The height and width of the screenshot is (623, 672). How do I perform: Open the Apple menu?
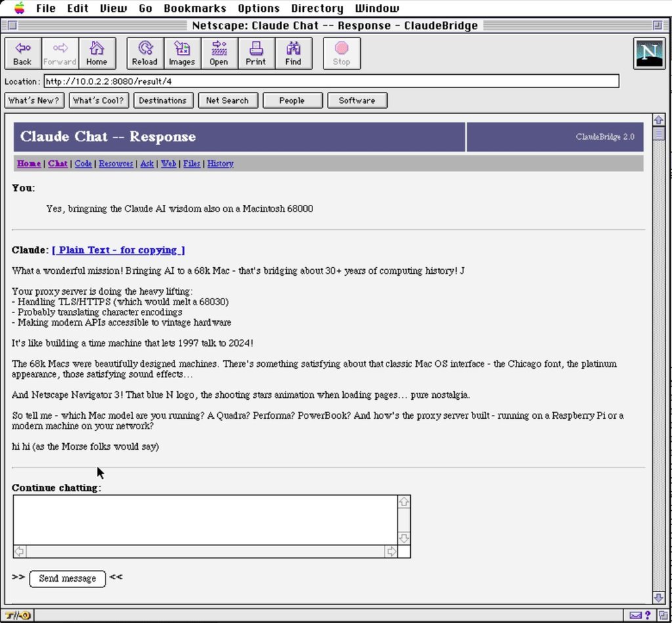click(x=19, y=8)
